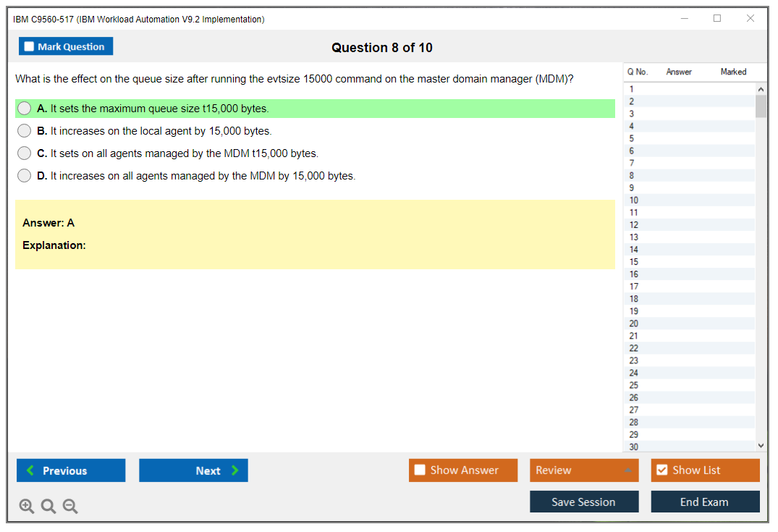Toggle the Mark Question checkbox

pos(30,47)
